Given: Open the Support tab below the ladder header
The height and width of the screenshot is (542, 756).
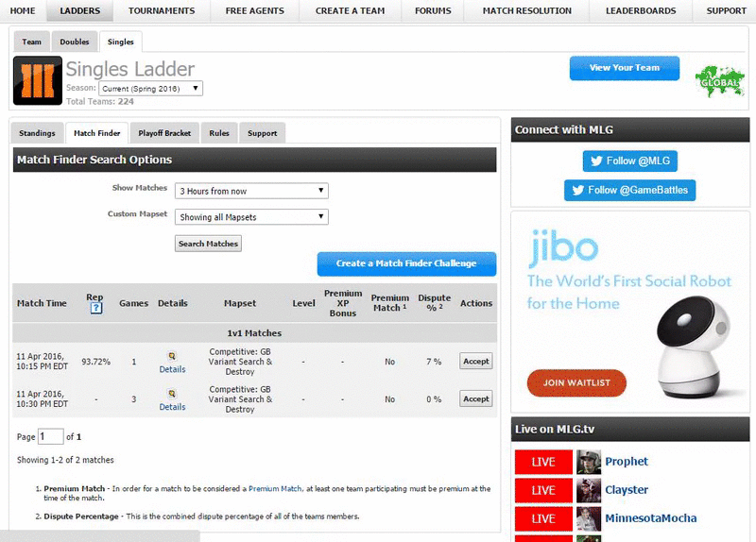Looking at the screenshot, I should [x=263, y=133].
